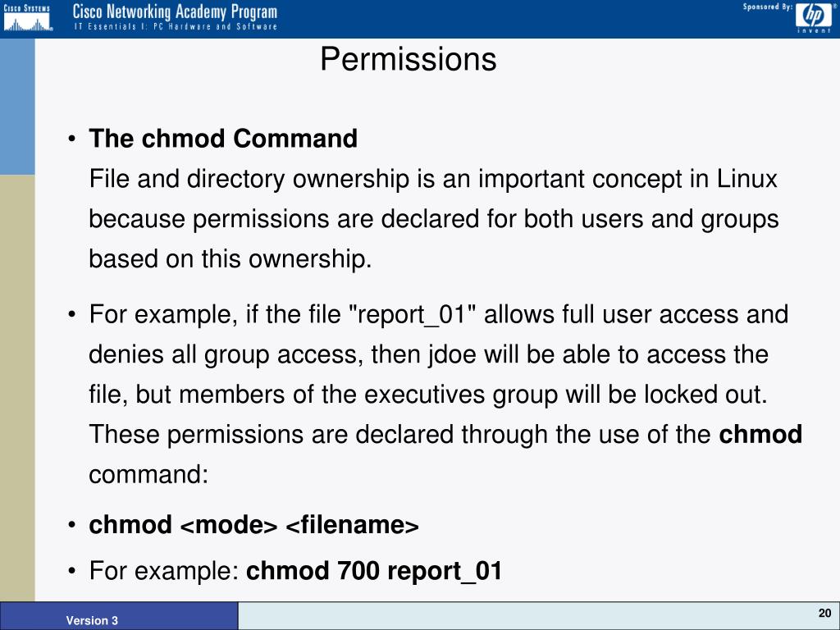
Task: Click the bold word "chmod" ending the paragraph
Action: pyautogui.click(x=760, y=435)
